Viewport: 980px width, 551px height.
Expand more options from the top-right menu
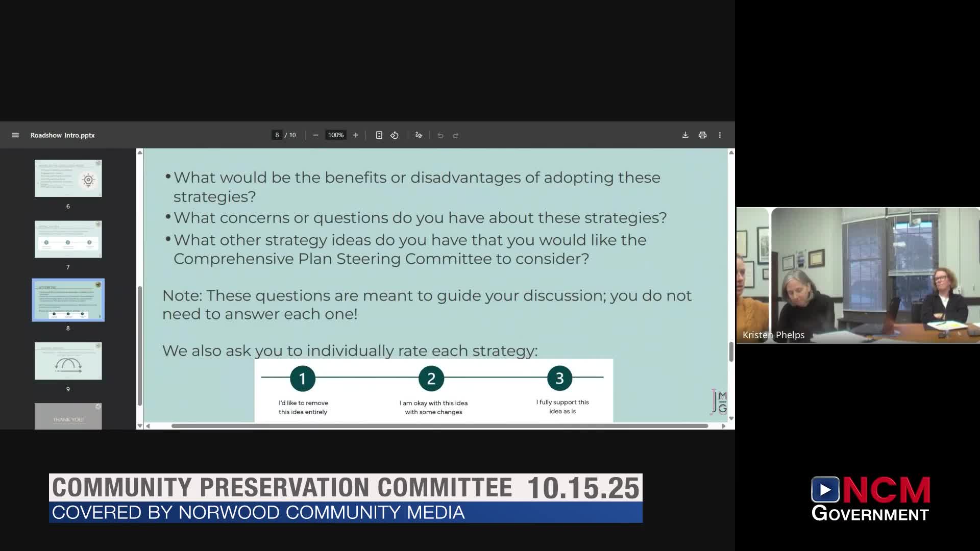tap(720, 135)
